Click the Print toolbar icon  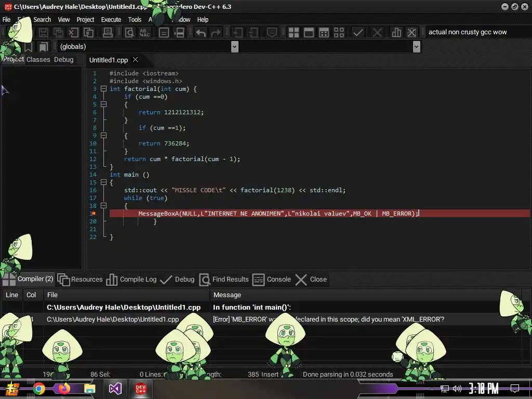tap(108, 33)
